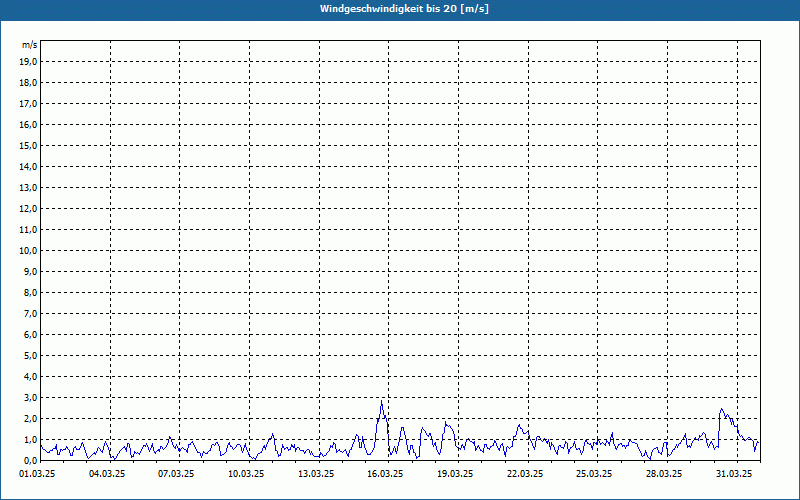The width and height of the screenshot is (800, 500).
Task: Click the 3,0 y-axis label
Action: pyautogui.click(x=31, y=397)
